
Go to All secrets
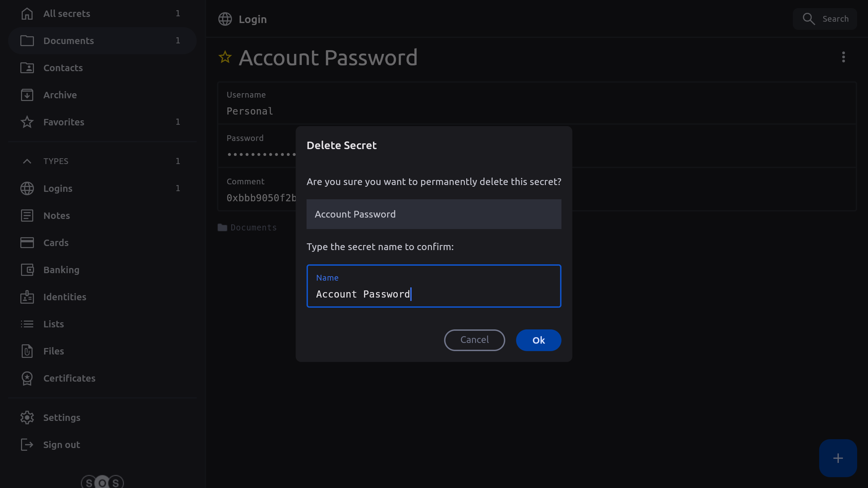click(x=67, y=14)
